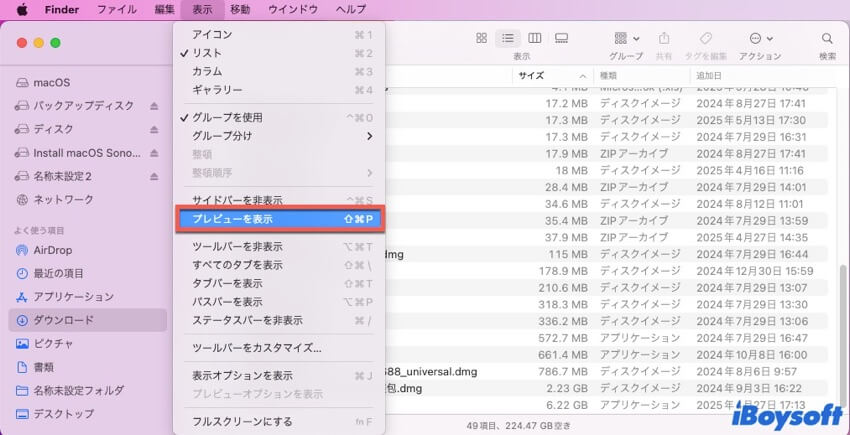The width and height of the screenshot is (850, 435).
Task: Sort files by the サイズ column header
Action: click(531, 76)
